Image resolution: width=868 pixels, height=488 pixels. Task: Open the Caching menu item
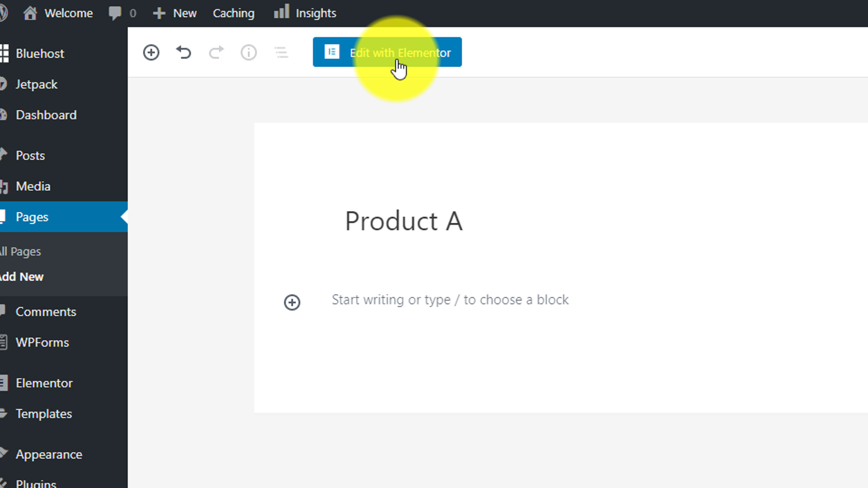(233, 13)
